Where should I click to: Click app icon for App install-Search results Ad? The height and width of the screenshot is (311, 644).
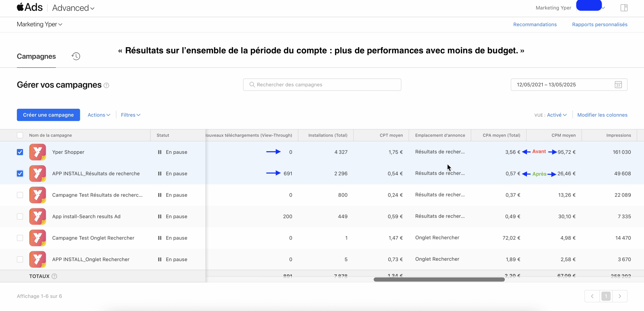(x=37, y=216)
